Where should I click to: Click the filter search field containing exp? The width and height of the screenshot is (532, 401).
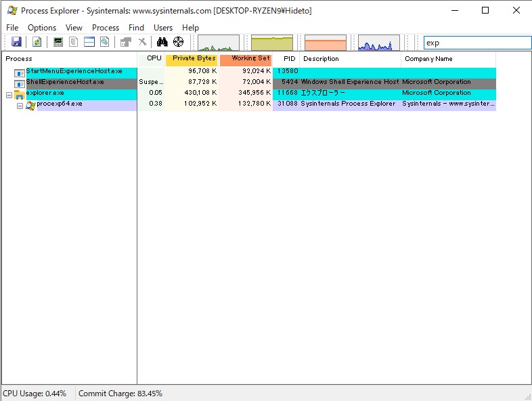click(x=477, y=43)
